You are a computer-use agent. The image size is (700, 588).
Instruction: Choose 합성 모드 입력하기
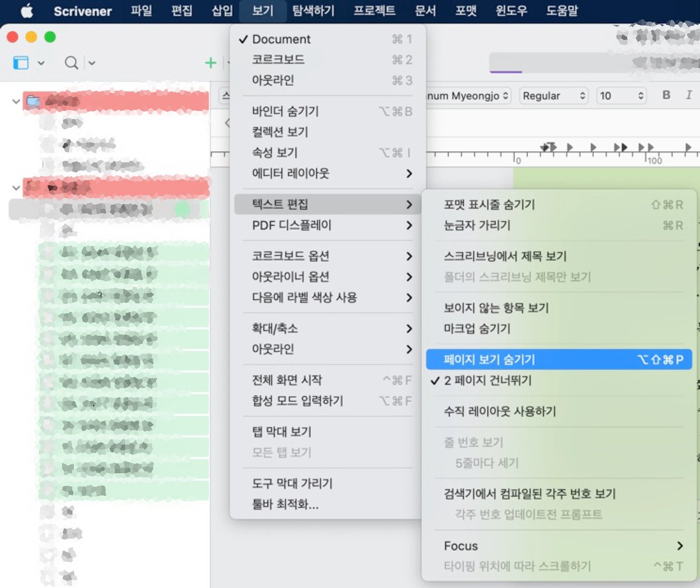pyautogui.click(x=328, y=401)
